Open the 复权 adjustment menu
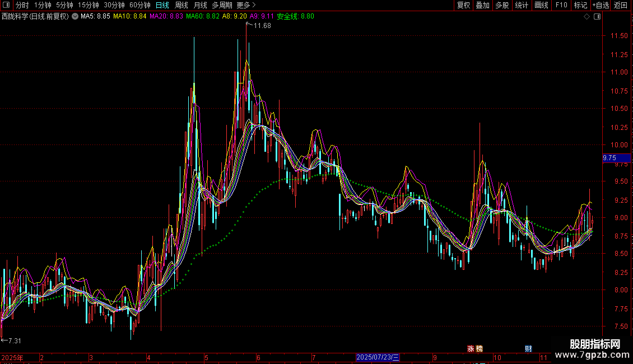The width and height of the screenshot is (633, 364). 463,5
